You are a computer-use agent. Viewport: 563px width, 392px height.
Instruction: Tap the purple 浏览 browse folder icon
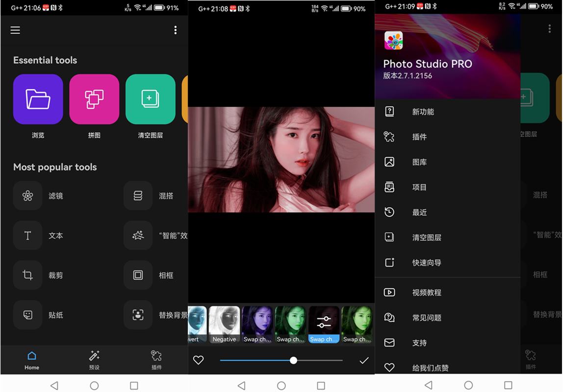point(38,99)
